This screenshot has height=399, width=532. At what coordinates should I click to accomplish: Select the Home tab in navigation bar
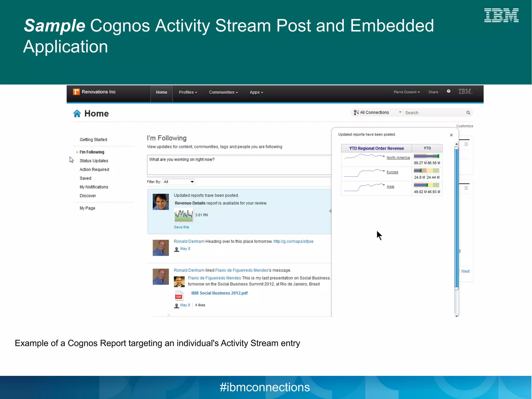[x=162, y=92]
